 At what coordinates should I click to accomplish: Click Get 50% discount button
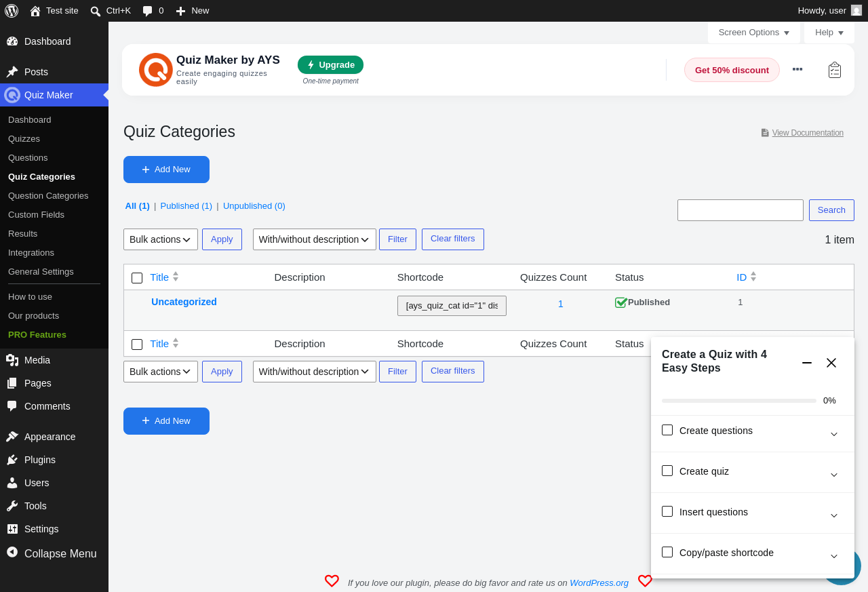click(732, 70)
